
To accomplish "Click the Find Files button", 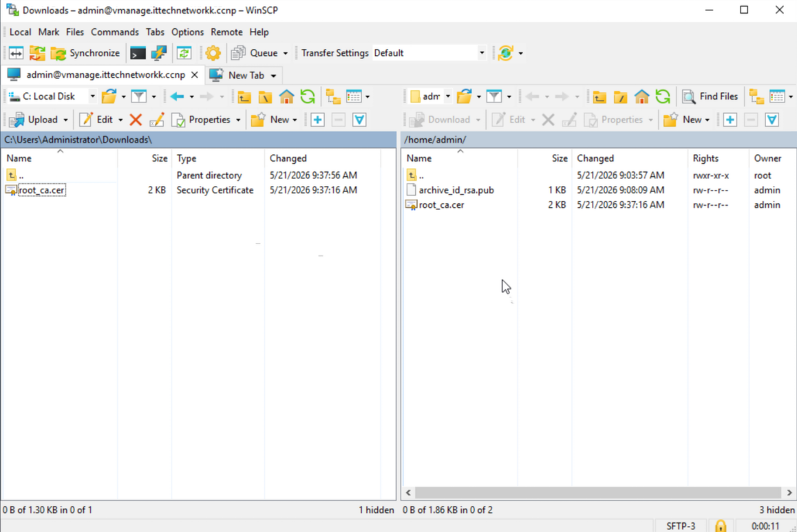I will coord(710,96).
